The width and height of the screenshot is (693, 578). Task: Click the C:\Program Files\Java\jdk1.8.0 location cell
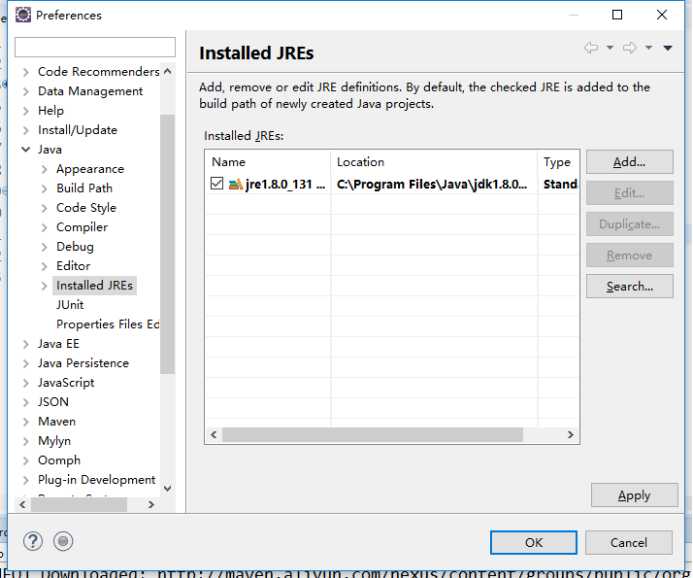tap(432, 184)
